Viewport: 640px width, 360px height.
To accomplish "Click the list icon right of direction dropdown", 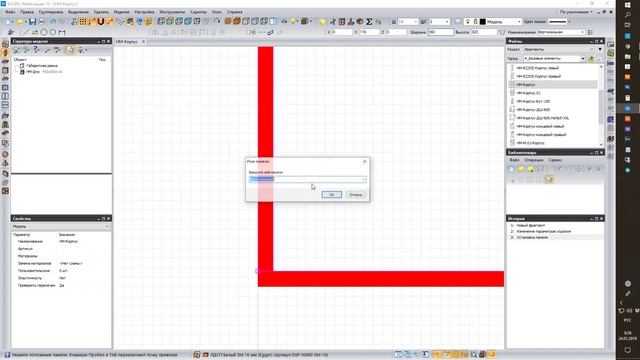I will (590, 32).
